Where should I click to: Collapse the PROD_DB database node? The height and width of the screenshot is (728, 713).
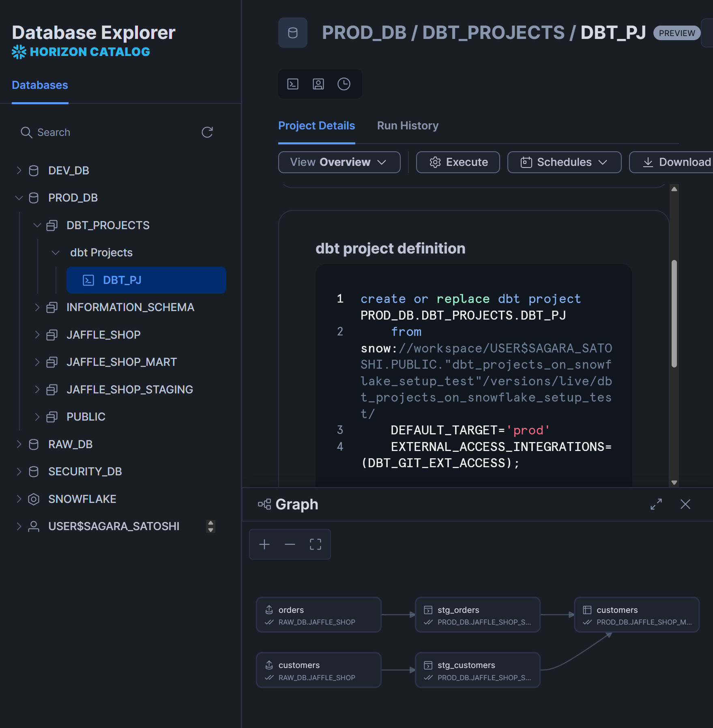tap(19, 198)
